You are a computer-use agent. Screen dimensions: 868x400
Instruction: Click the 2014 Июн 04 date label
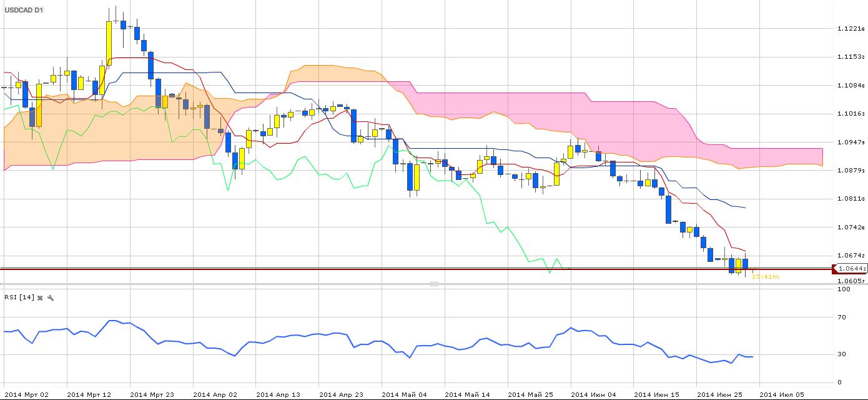593,394
